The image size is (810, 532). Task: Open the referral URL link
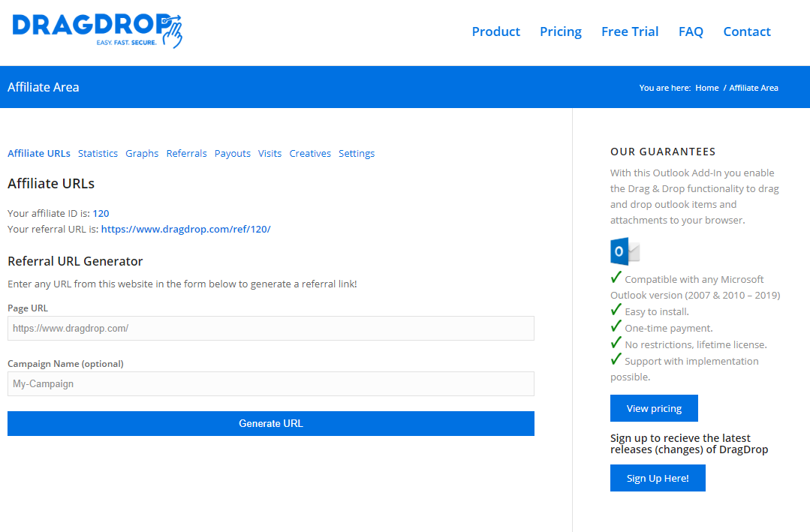click(x=186, y=229)
